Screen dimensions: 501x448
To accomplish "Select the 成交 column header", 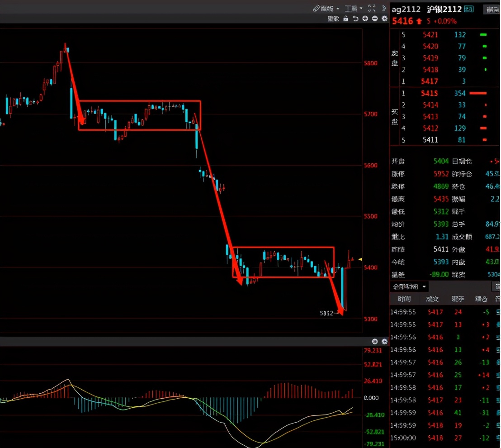I will click(x=432, y=299).
